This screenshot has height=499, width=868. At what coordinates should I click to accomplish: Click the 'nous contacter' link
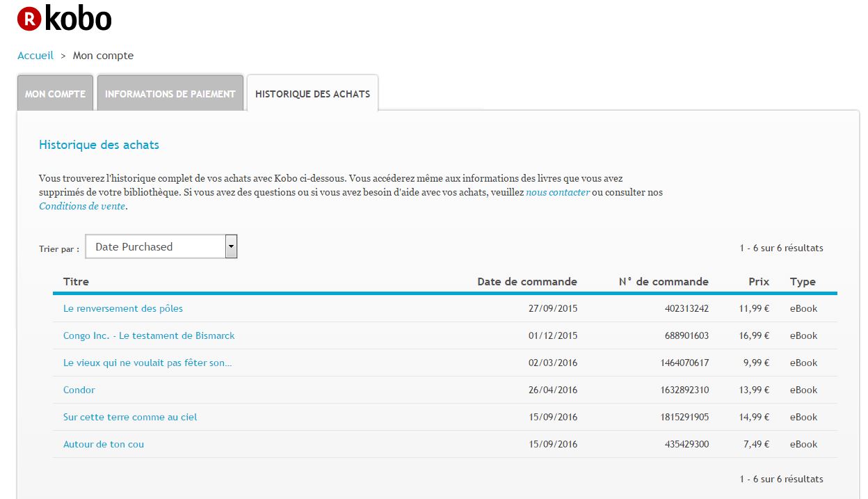tap(558, 192)
